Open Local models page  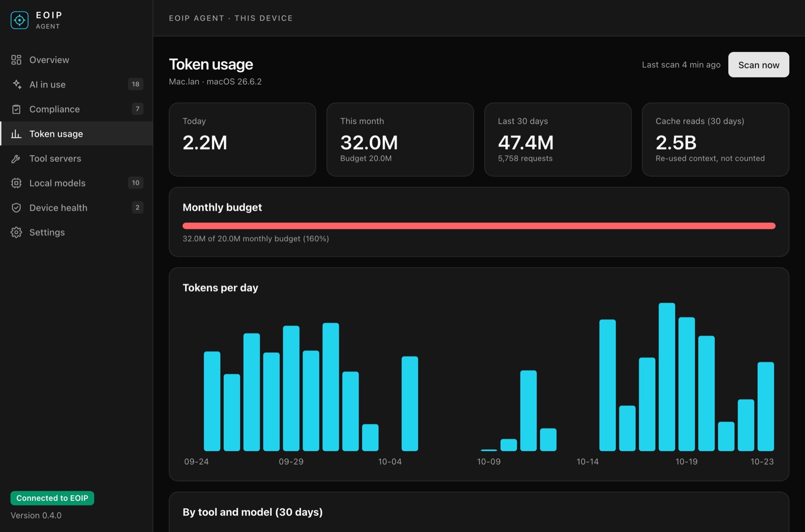(x=76, y=183)
